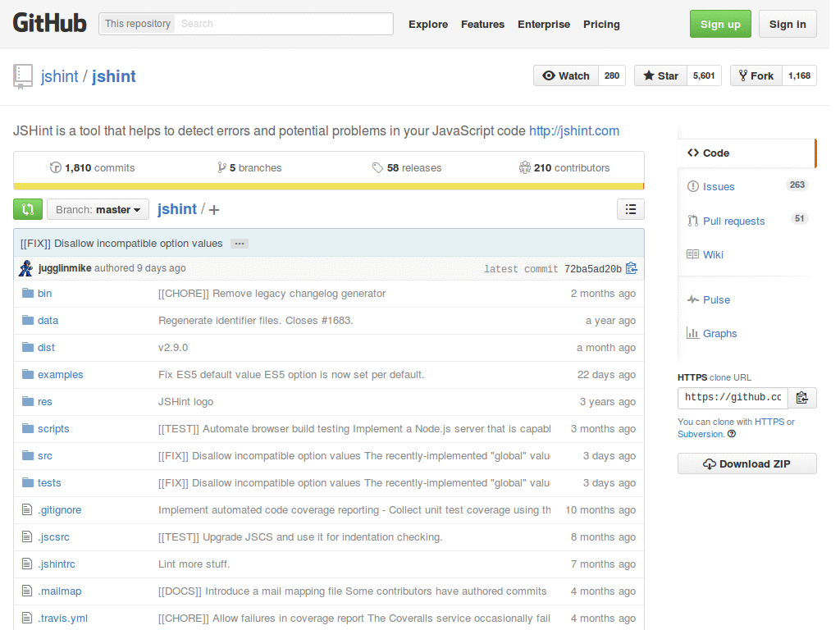Click the language statistics yellow bar
The height and width of the screenshot is (630, 840).
[x=328, y=186]
